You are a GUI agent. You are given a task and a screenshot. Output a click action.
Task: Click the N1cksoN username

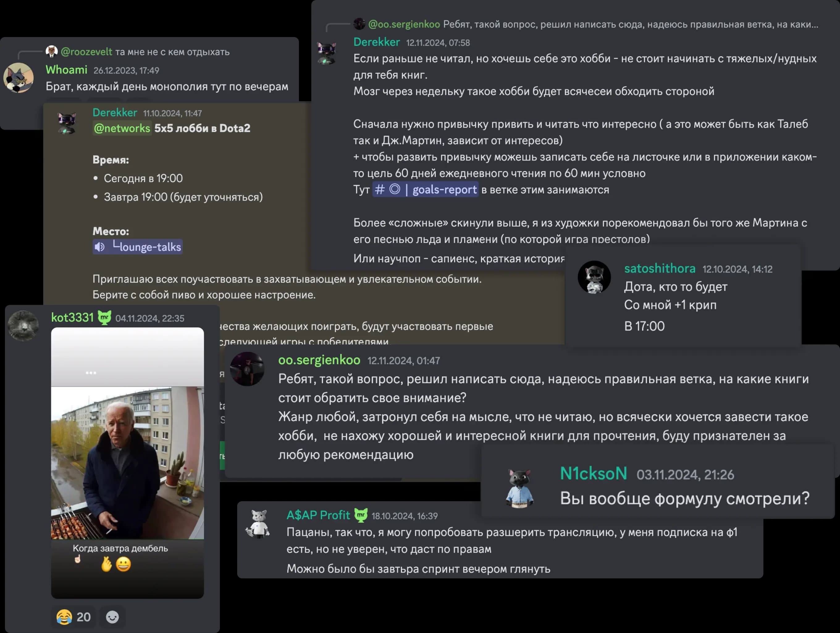[x=594, y=474]
